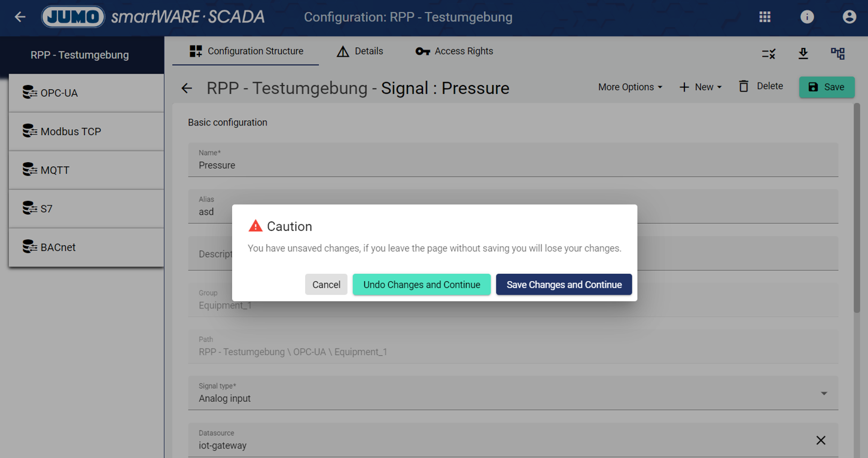The height and width of the screenshot is (458, 868).
Task: Open the info icon in header
Action: tap(807, 17)
